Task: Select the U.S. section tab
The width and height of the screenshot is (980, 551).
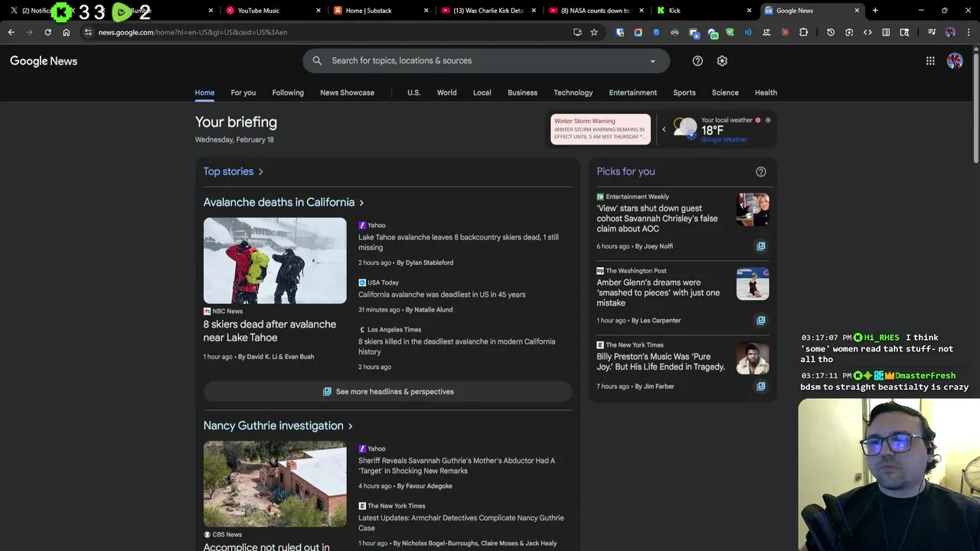Action: tap(413, 93)
